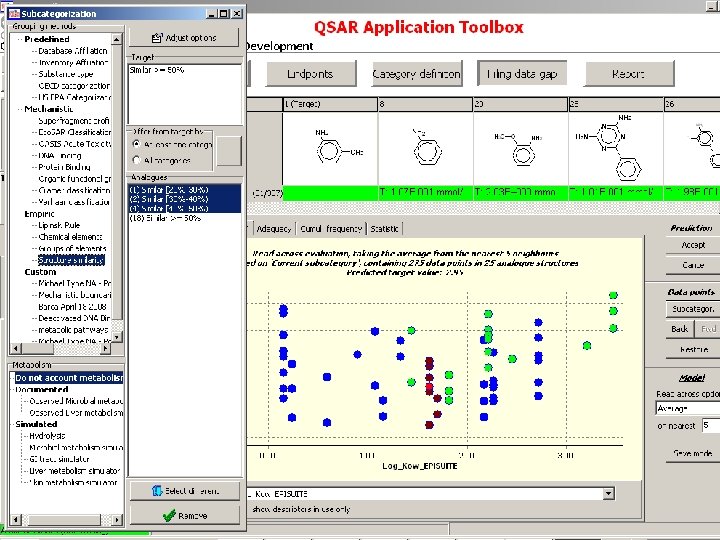Select analogue '(2) Similar [30%-40%)'
The height and width of the screenshot is (540, 720).
coord(185,199)
